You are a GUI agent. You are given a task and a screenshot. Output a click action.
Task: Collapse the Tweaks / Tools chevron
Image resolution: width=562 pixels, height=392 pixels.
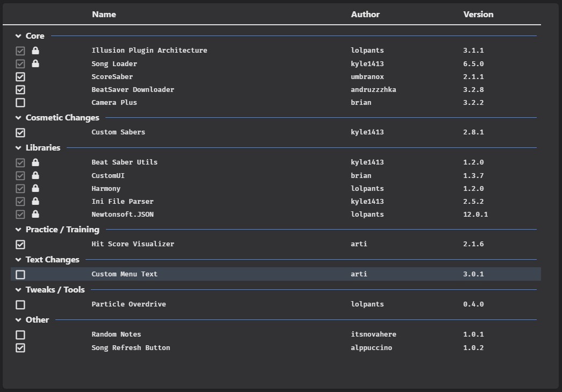point(18,289)
